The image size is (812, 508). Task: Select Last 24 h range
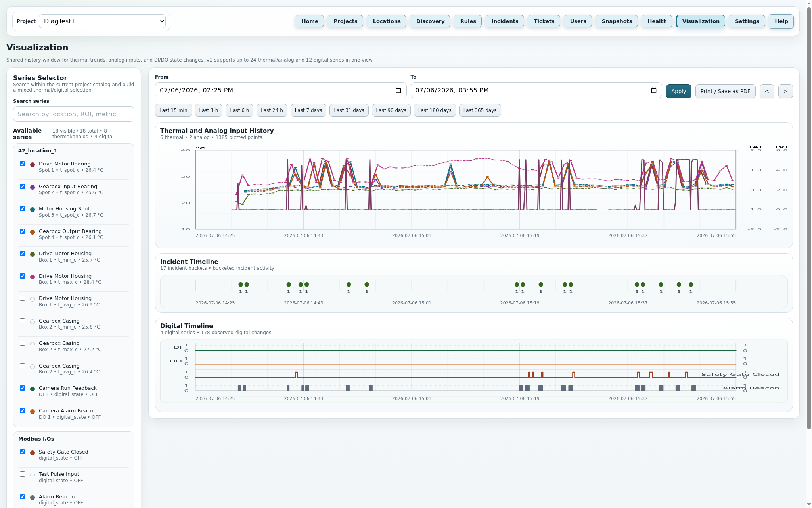point(272,110)
